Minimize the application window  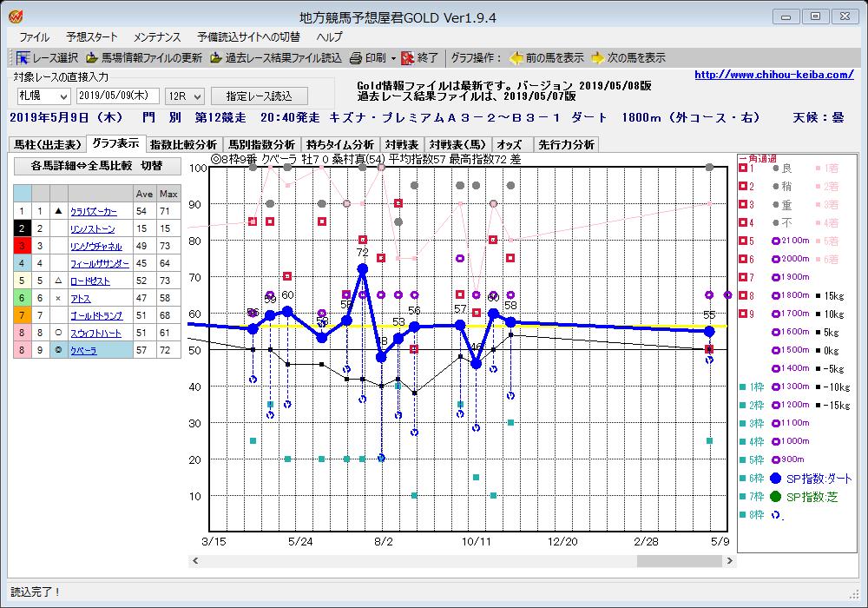coord(786,17)
